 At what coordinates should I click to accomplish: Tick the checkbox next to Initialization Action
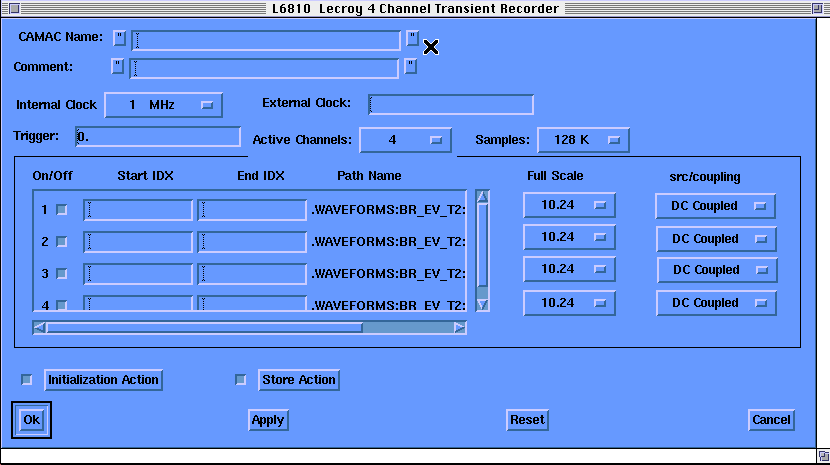pyautogui.click(x=27, y=380)
